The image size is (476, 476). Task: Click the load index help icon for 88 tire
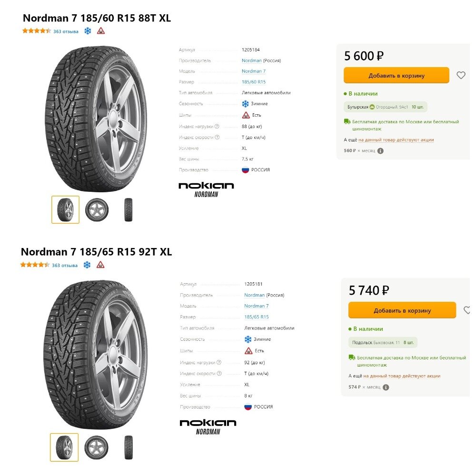[x=217, y=127]
